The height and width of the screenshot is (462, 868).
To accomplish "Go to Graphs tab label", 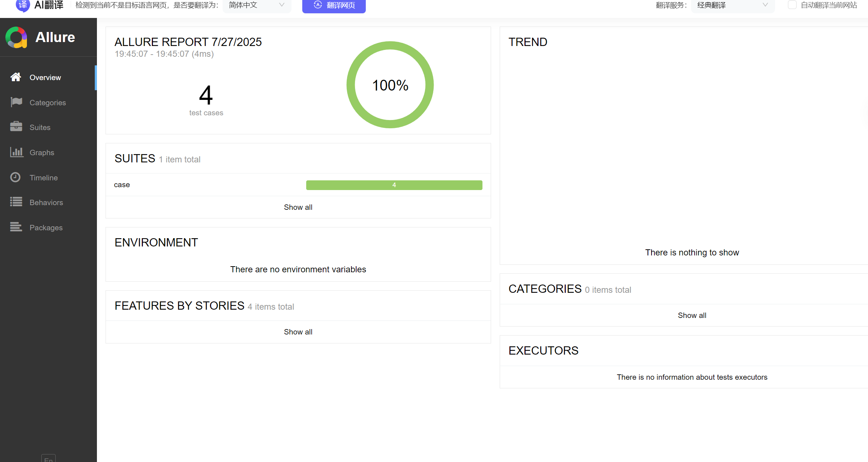I will pos(42,153).
